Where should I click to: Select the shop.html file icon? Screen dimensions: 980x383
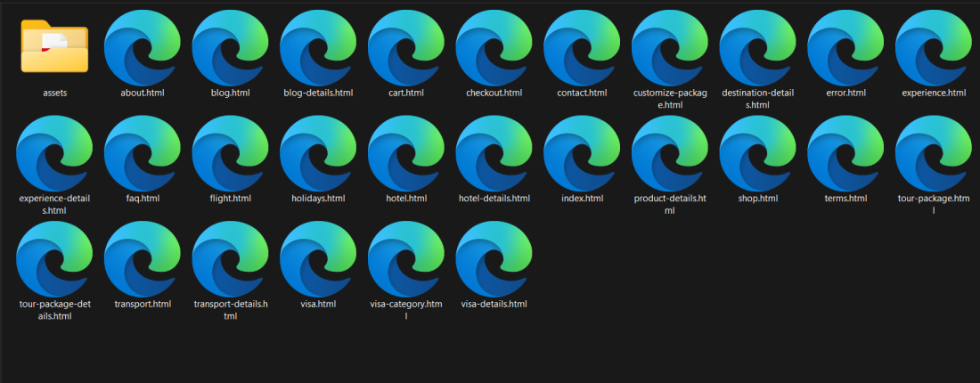[757, 154]
